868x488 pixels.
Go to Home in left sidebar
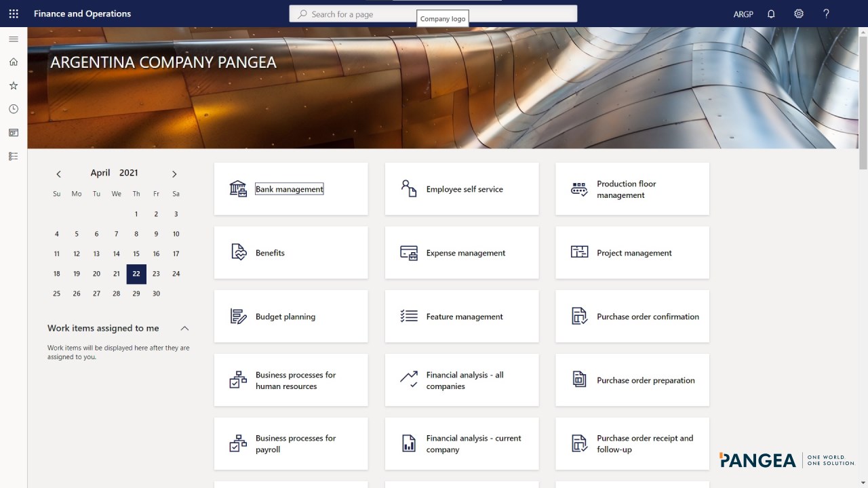click(14, 62)
